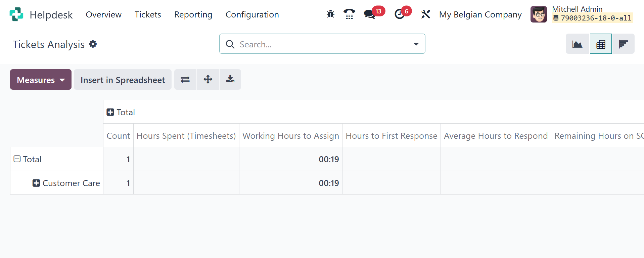Click the expand all arrows icon
The image size is (644, 258).
(208, 80)
